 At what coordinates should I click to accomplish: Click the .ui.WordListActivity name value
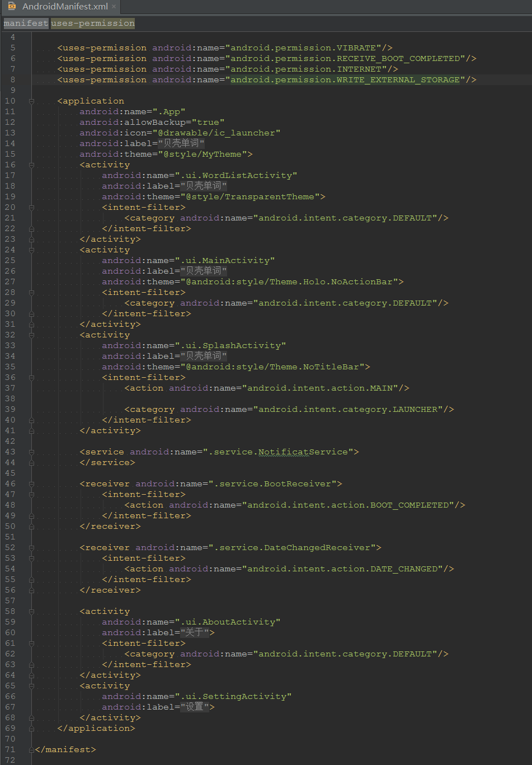236,176
